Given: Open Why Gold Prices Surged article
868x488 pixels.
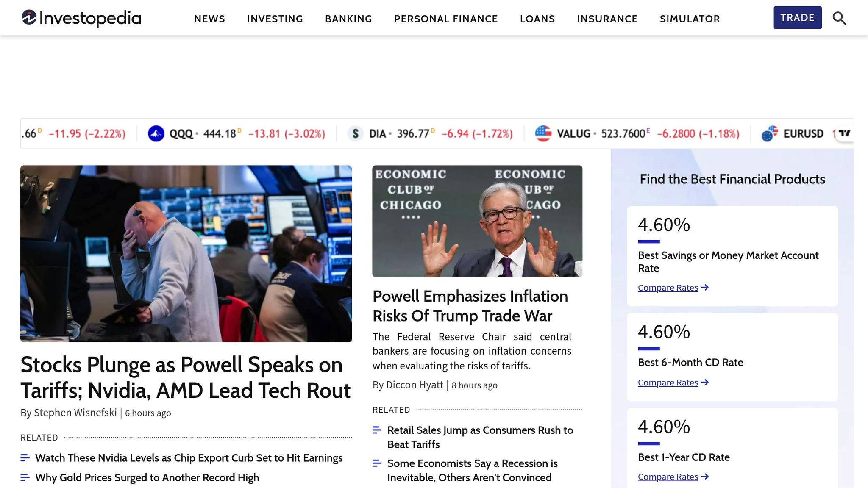Looking at the screenshot, I should pyautogui.click(x=147, y=477).
